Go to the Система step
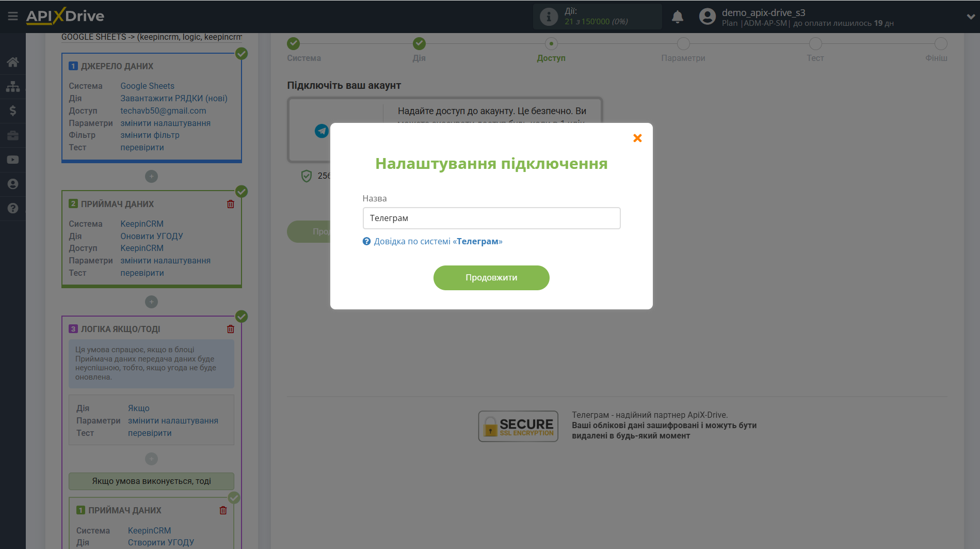This screenshot has width=980, height=549. coord(294,43)
